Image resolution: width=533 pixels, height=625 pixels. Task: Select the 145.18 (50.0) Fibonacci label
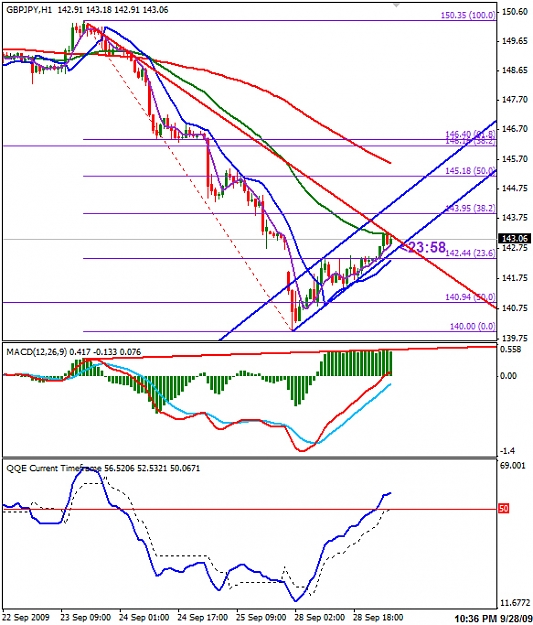pyautogui.click(x=470, y=171)
